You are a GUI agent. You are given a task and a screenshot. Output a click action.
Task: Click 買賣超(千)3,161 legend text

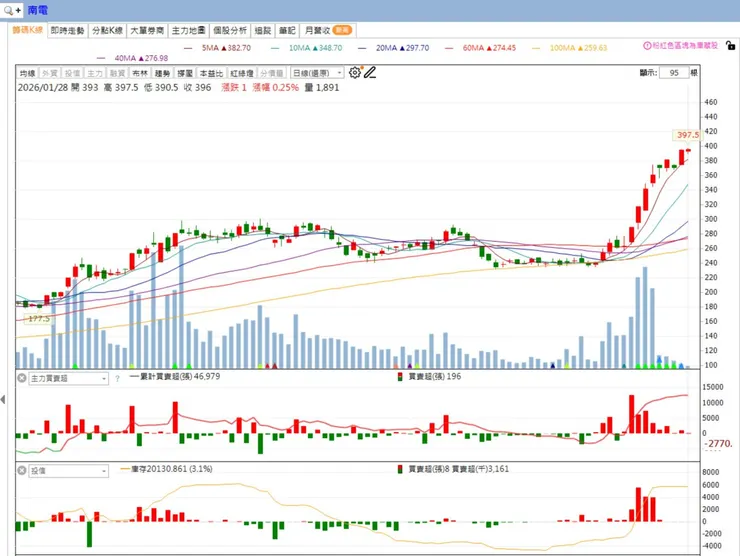click(480, 469)
